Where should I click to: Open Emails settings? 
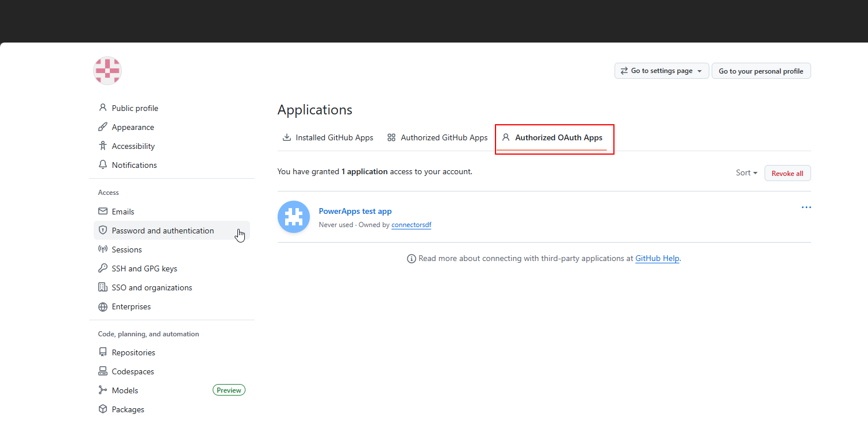172,212
